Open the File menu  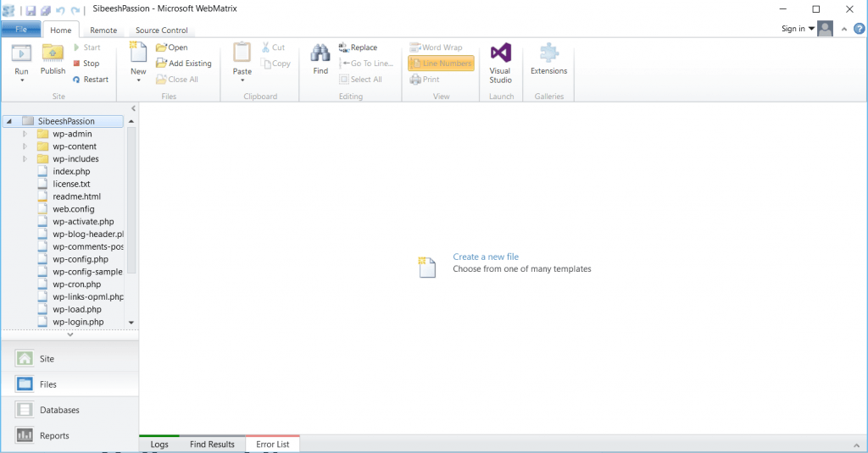(21, 30)
